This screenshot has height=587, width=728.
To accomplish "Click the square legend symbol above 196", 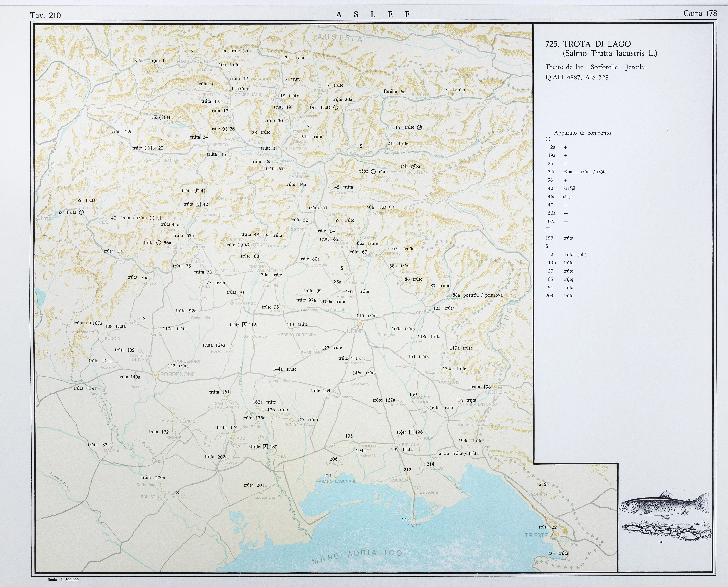I will (548, 230).
